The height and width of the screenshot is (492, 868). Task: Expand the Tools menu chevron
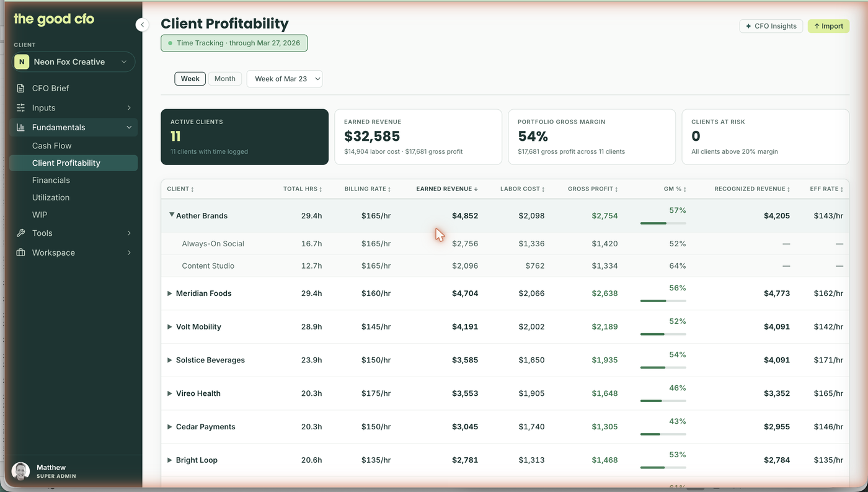coord(129,233)
